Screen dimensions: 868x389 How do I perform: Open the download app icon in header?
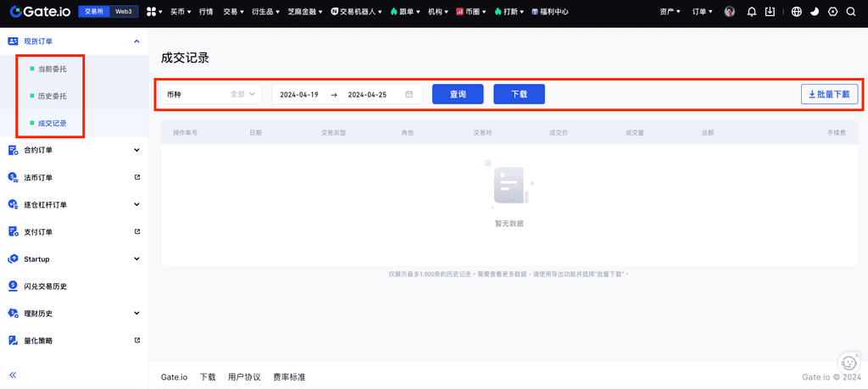tap(770, 12)
